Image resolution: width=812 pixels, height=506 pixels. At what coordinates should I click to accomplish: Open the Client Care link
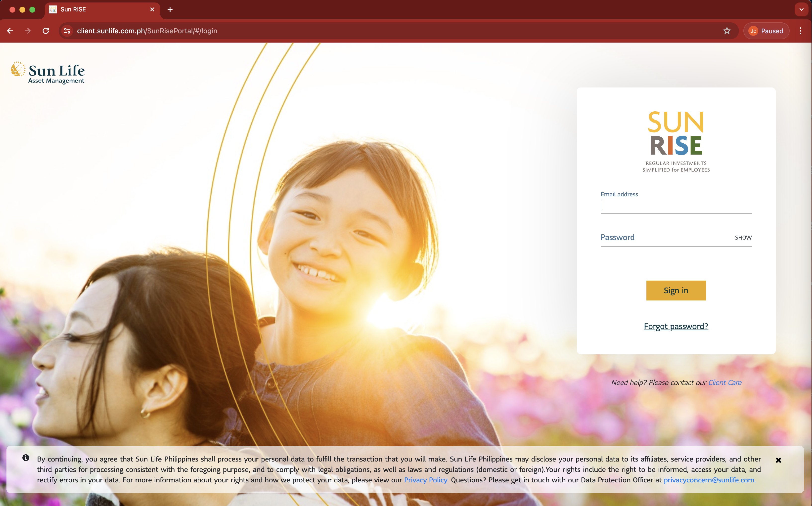pyautogui.click(x=725, y=382)
